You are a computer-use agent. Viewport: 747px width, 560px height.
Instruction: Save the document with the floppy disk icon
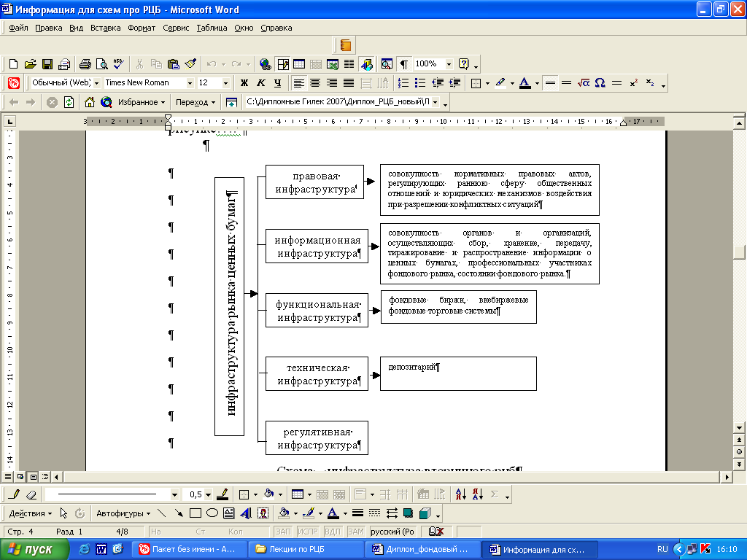tap(47, 64)
